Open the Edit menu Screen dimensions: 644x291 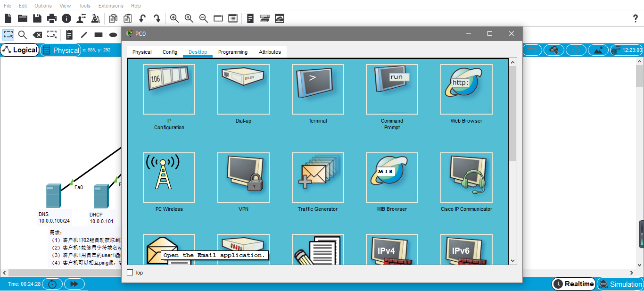tap(23, 6)
